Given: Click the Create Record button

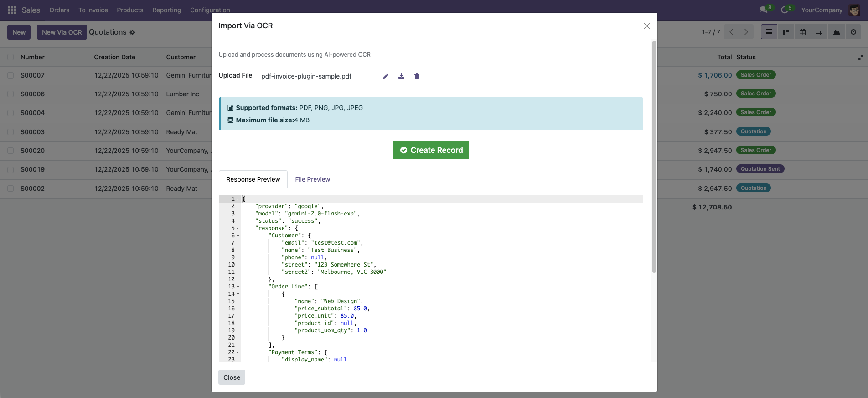Looking at the screenshot, I should tap(431, 150).
